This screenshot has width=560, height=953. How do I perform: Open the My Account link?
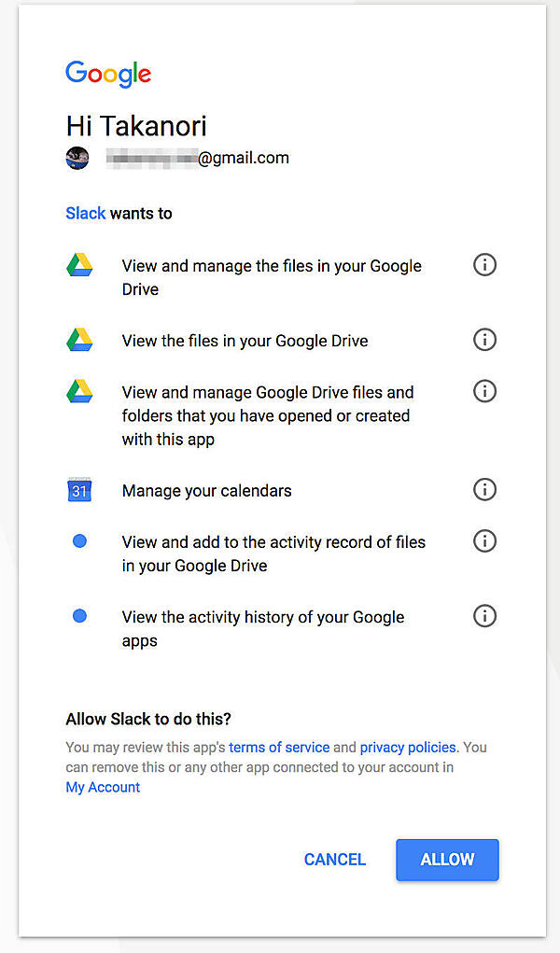103,787
